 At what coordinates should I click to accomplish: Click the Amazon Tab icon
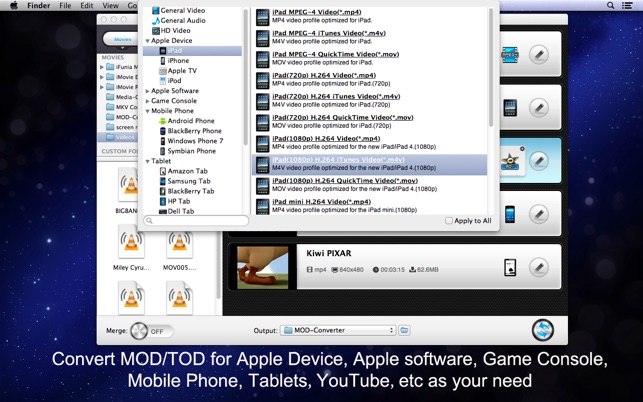click(163, 171)
